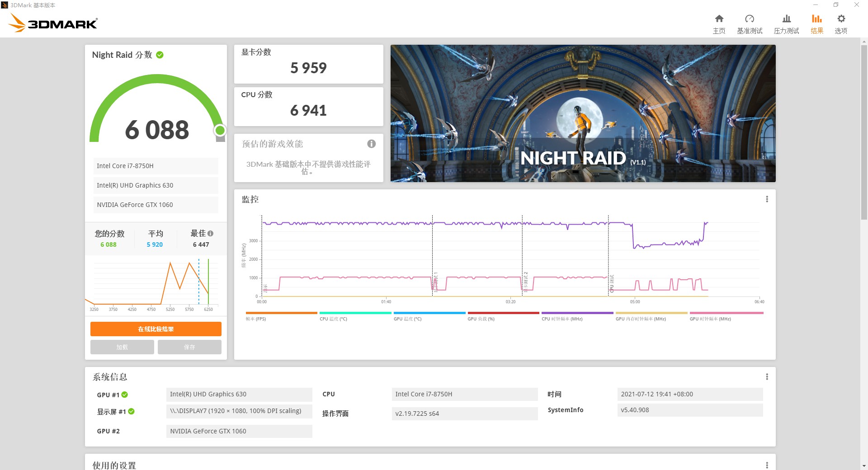
Task: Open the system info (系统信息) three-dot menu
Action: click(x=767, y=377)
